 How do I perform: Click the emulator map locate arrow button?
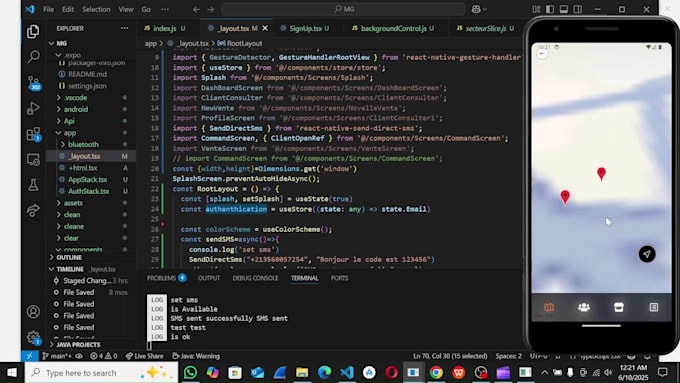[x=647, y=254]
